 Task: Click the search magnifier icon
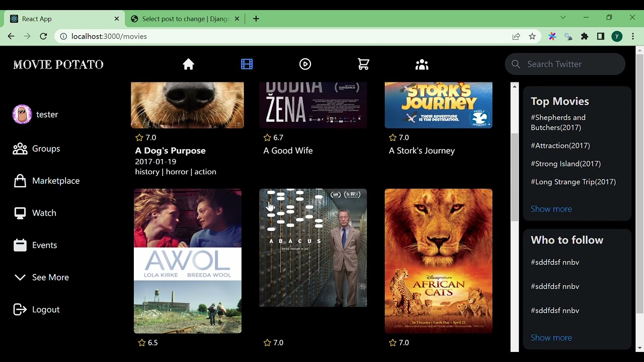click(x=516, y=64)
